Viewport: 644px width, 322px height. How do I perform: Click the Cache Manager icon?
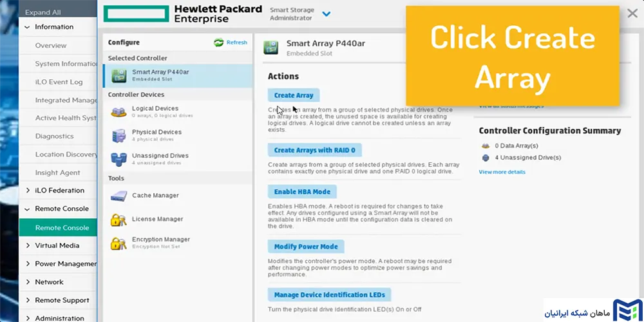(118, 196)
